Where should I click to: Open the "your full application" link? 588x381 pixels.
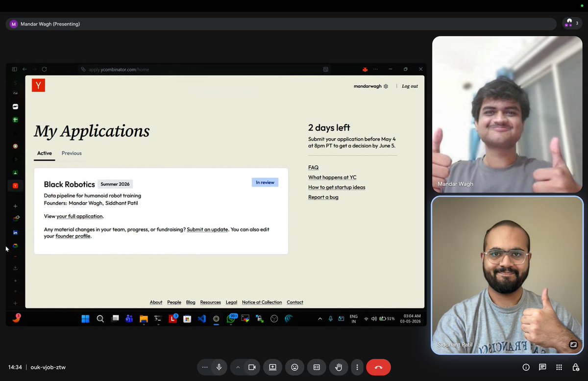click(79, 216)
